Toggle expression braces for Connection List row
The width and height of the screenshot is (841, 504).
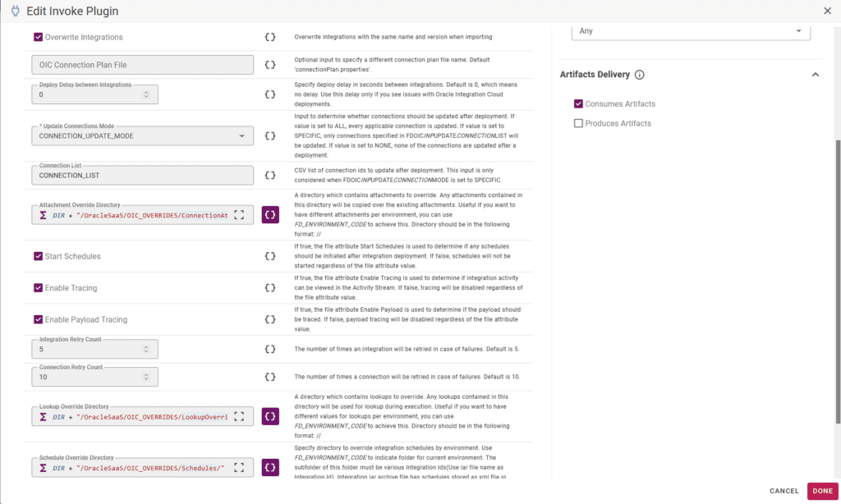point(269,176)
